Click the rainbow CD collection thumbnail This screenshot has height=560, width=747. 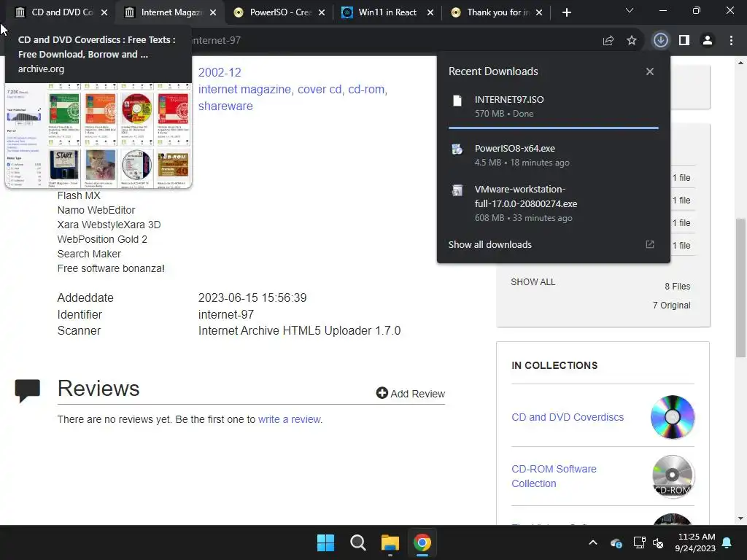pos(672,416)
